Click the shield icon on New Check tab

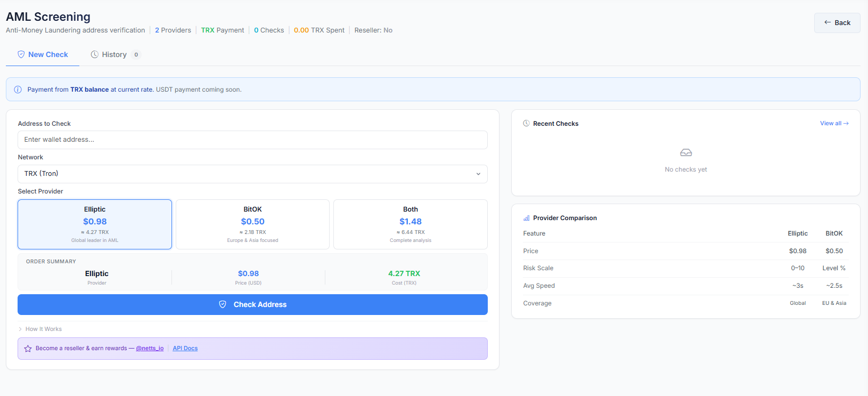(21, 54)
